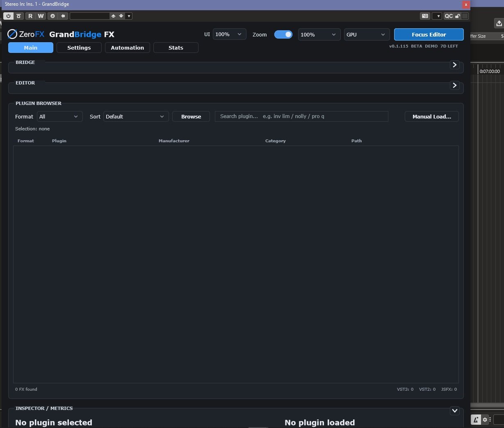The image size is (504, 428).
Task: Open the Format All dropdown
Action: click(60, 116)
